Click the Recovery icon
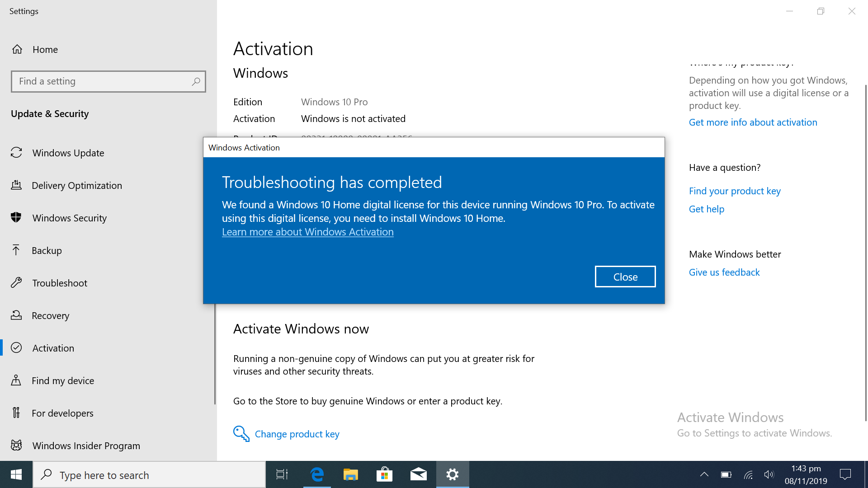This screenshot has height=488, width=868. (x=16, y=315)
